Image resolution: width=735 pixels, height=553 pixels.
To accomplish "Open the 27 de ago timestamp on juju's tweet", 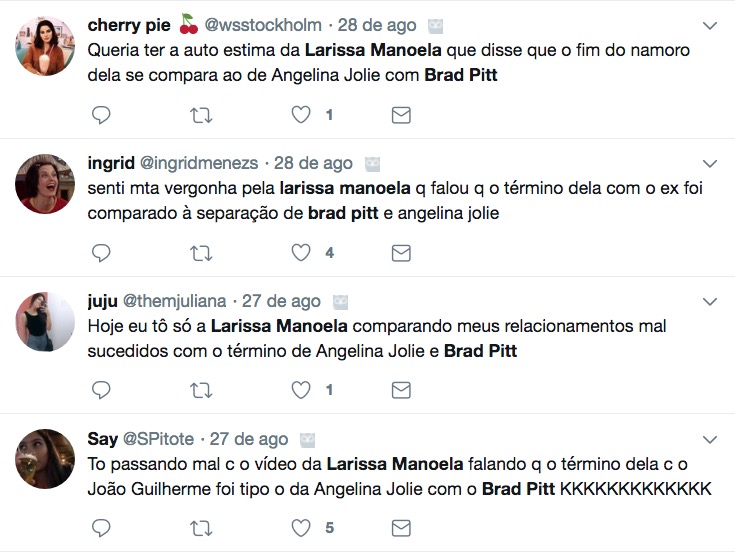I will [x=281, y=300].
